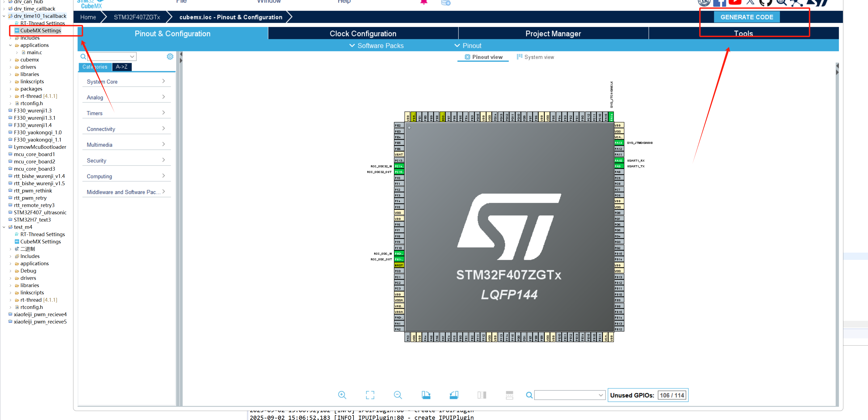Expand Computing category

coord(126,176)
